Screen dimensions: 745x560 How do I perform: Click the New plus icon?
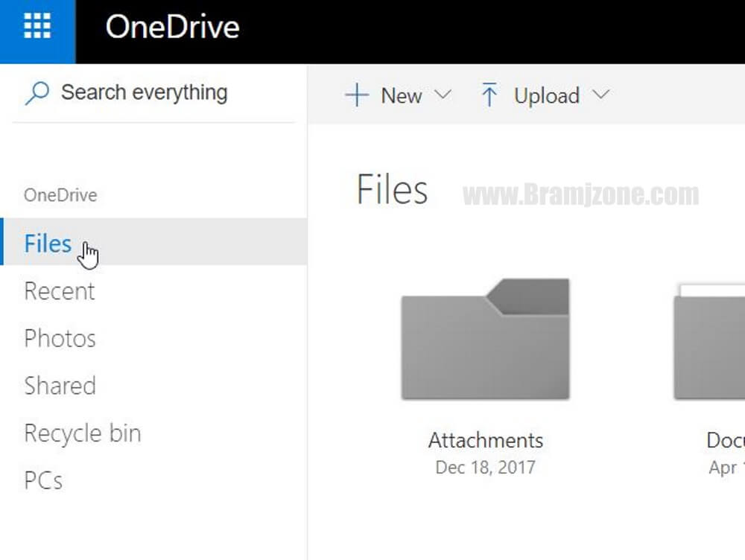coord(356,95)
